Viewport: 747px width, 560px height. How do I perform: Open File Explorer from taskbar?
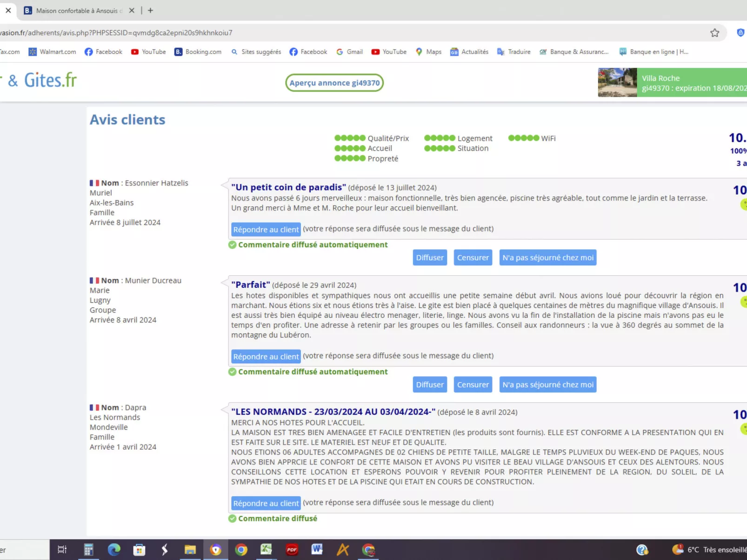190,550
